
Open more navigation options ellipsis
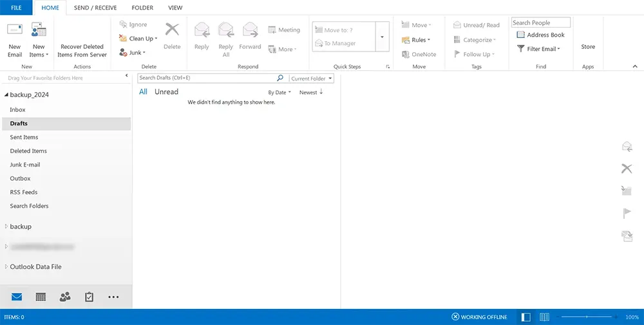click(x=113, y=297)
